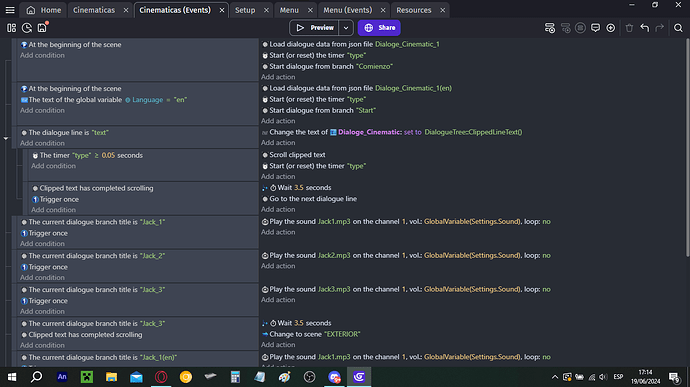Image resolution: width=690 pixels, height=387 pixels.
Task: Switch to the Menu (Events) tab
Action: pyautogui.click(x=348, y=10)
